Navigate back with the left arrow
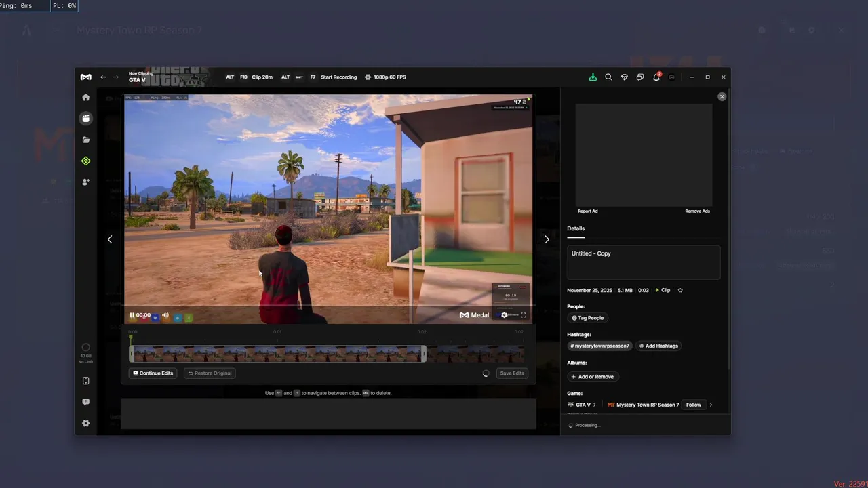Image resolution: width=868 pixels, height=488 pixels. tap(103, 77)
